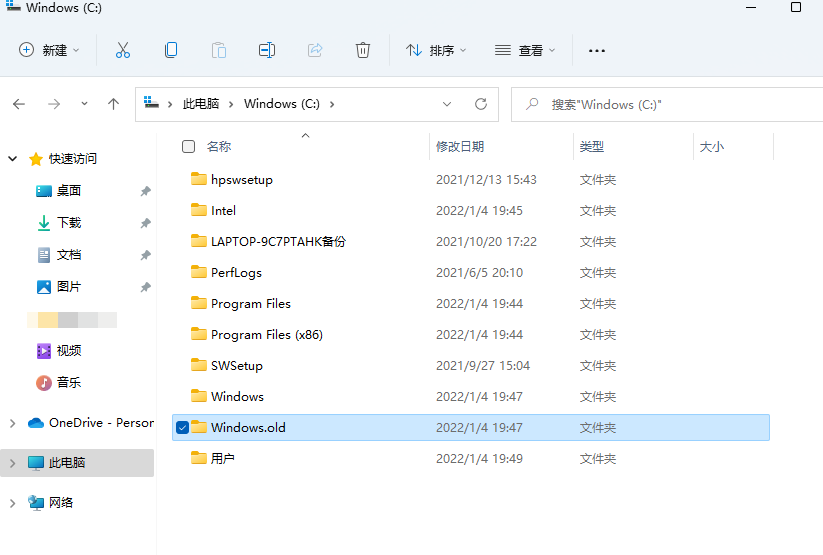823x555 pixels.
Task: Open the 查看 (View) dropdown
Action: coord(525,50)
